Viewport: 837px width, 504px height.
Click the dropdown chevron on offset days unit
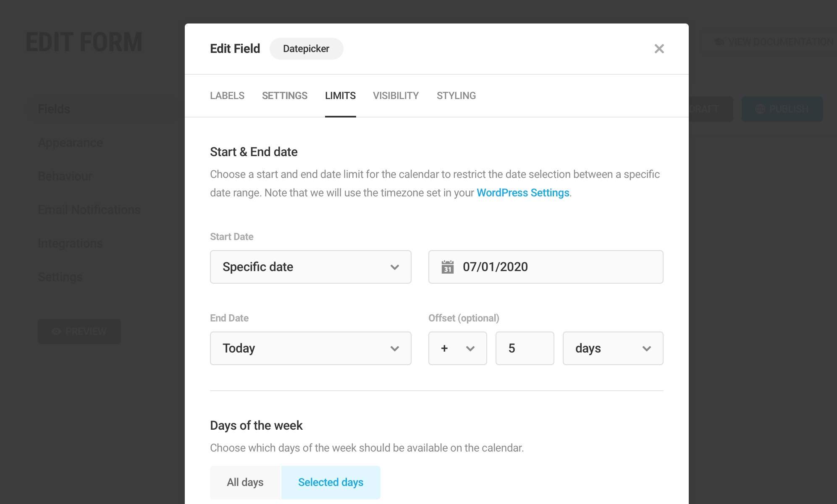(648, 348)
